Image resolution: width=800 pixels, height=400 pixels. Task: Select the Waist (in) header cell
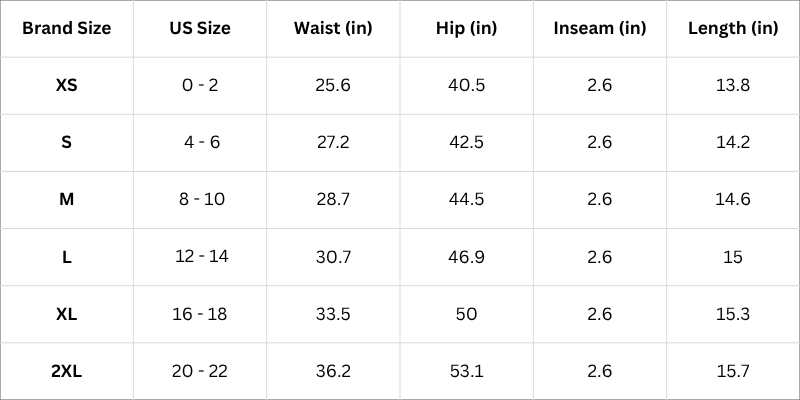click(x=333, y=28)
